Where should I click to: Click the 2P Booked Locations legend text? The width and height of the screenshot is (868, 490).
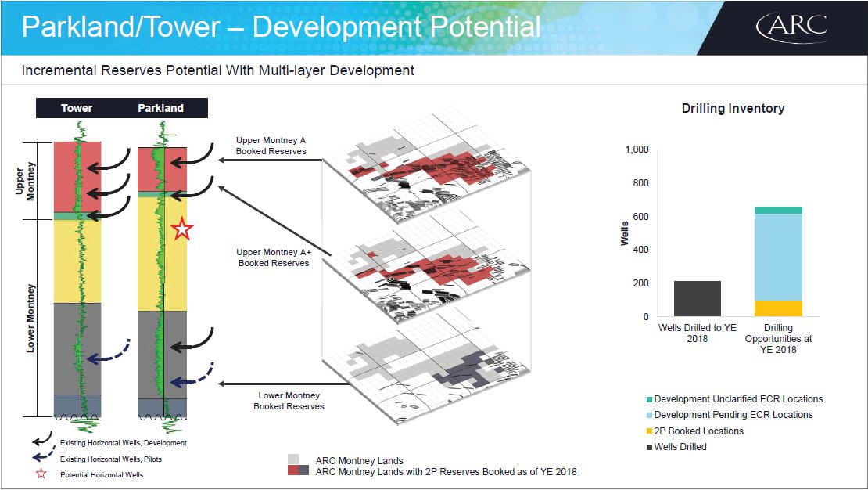coord(698,431)
